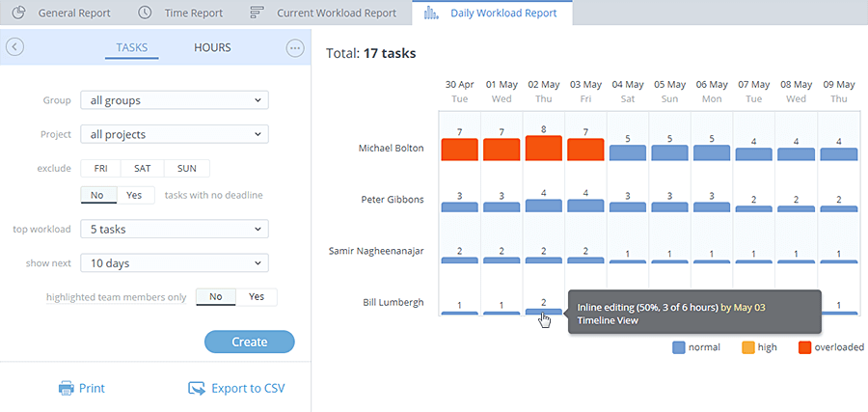Click the Export to CSV arrow icon
The width and height of the screenshot is (868, 412).
point(197,388)
